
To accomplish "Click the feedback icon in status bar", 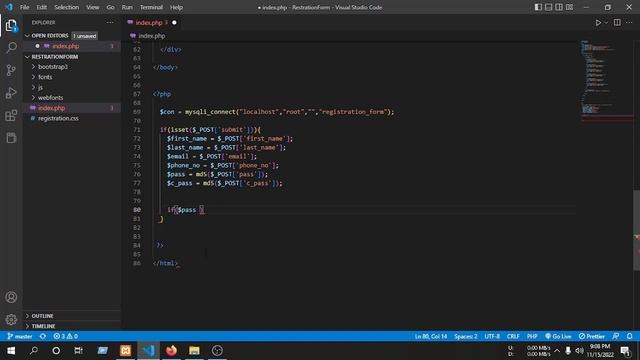I will [x=616, y=336].
